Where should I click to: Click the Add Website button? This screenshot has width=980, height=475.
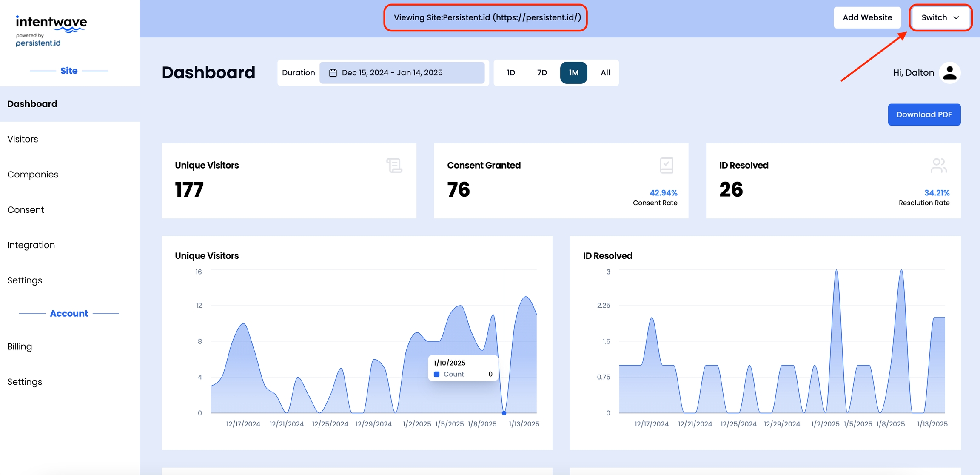(x=867, y=17)
